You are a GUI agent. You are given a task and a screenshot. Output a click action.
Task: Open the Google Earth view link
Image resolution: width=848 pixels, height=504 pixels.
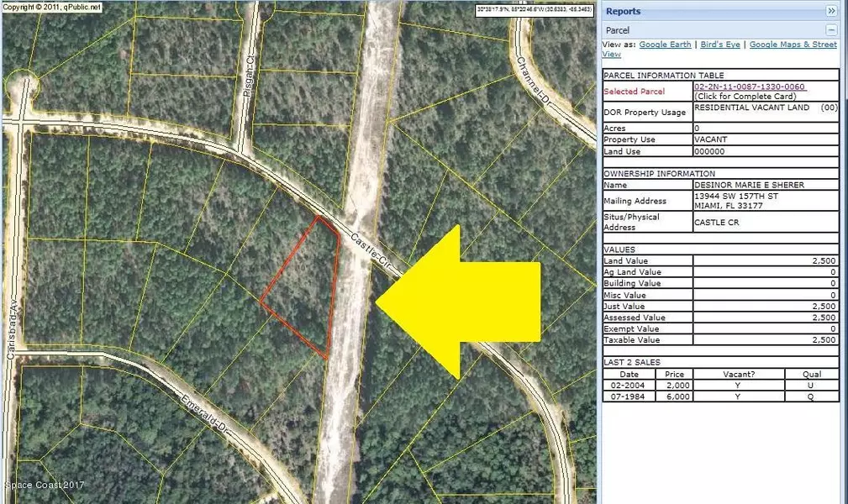[665, 45]
